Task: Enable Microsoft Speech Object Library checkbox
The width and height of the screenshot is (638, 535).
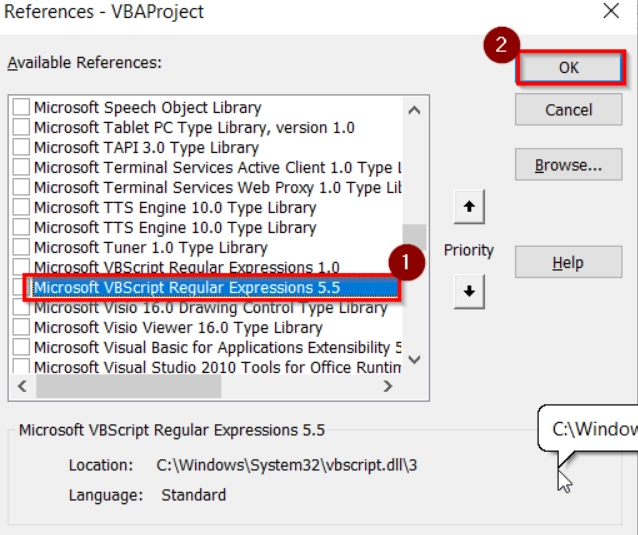Action: click(x=21, y=107)
